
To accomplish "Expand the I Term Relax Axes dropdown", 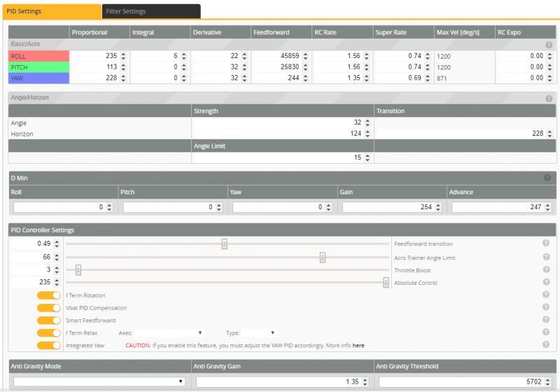I will pos(169,333).
